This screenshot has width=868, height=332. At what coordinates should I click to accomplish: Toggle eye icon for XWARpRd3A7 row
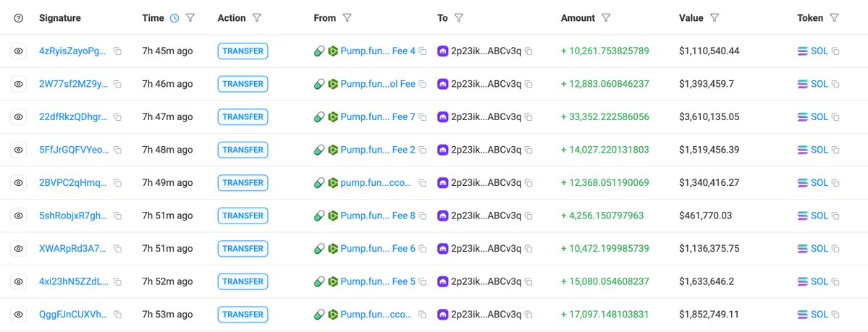(18, 248)
